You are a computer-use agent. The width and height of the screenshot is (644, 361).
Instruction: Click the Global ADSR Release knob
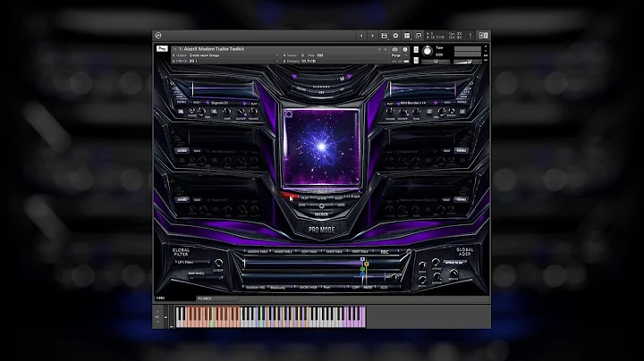[x=453, y=273]
